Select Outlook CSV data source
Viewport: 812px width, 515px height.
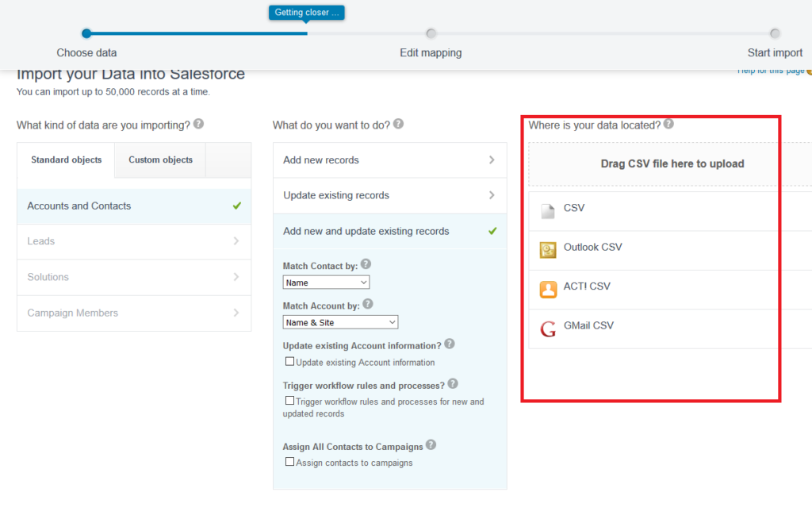(x=670, y=251)
